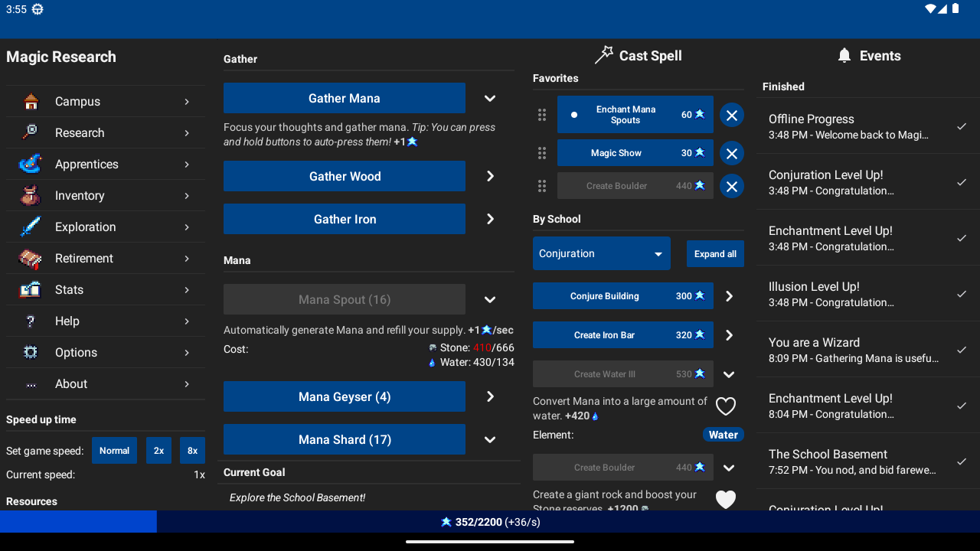Screen dimensions: 980x551
Task: Open the school selector showing Conjuration
Action: tap(601, 253)
